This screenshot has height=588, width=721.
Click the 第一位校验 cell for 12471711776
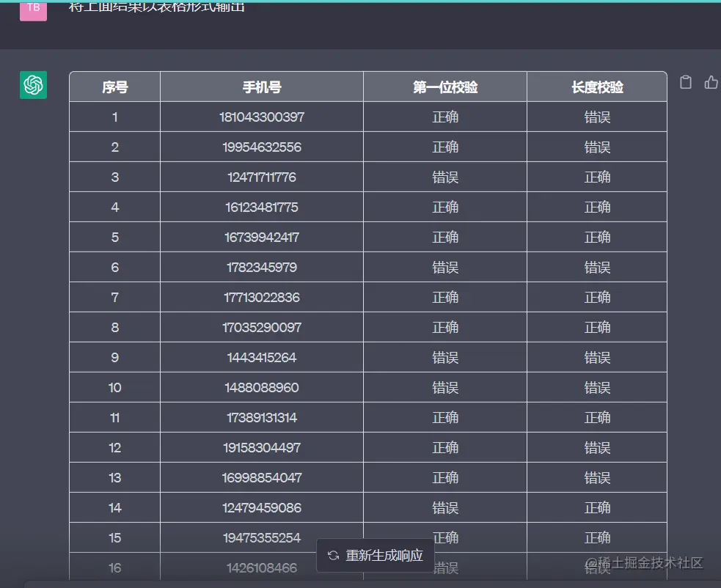point(445,177)
